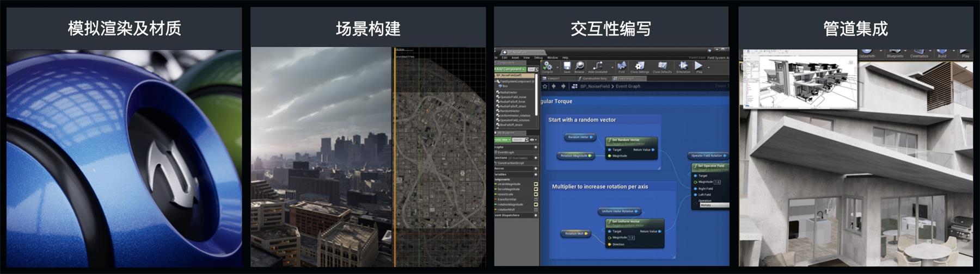Click the back arrow in graph navigation
The width and height of the screenshot is (980, 274).
554,86
